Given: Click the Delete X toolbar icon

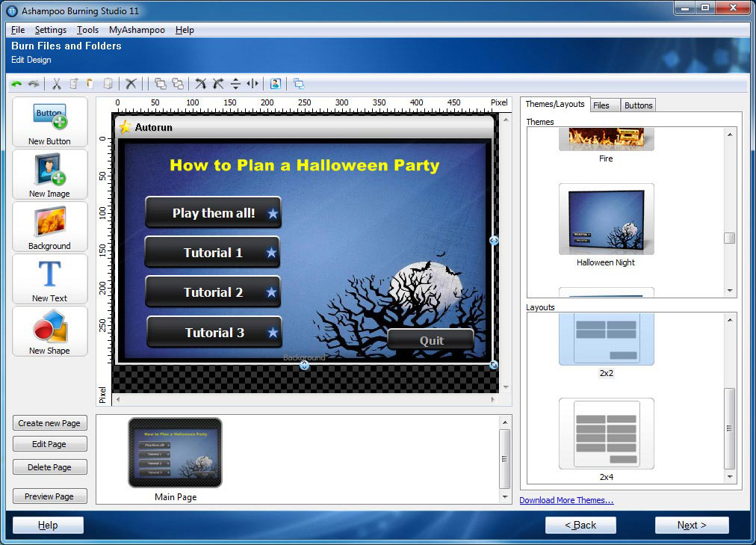Looking at the screenshot, I should pos(131,84).
